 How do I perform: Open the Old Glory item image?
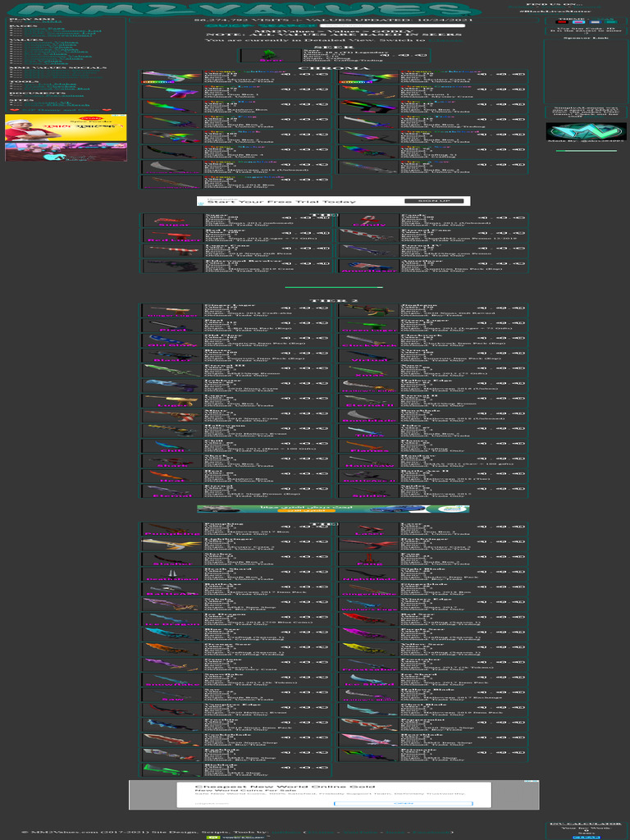(x=172, y=340)
